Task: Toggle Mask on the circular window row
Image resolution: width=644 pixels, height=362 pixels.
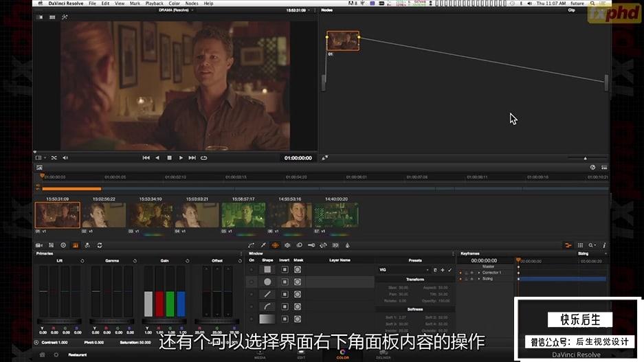Action: coord(298,282)
